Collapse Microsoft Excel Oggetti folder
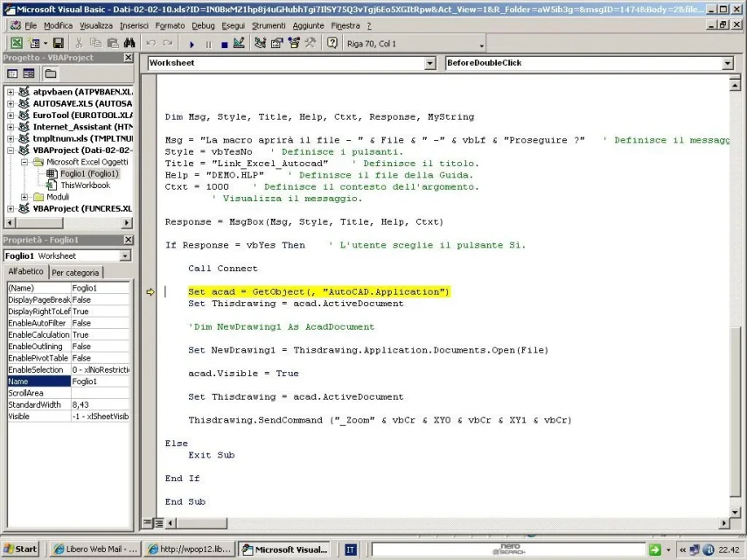This screenshot has width=747, height=560. click(x=24, y=162)
